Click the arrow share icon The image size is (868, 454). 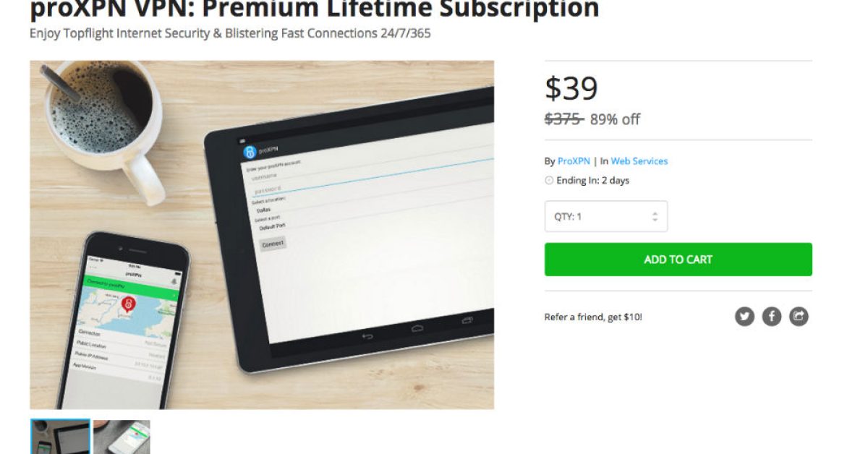coord(799,316)
